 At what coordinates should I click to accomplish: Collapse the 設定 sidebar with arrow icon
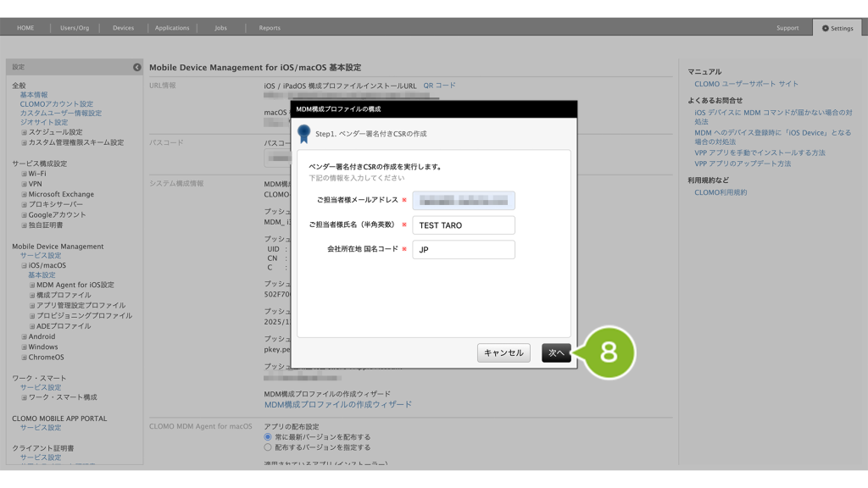[137, 67]
